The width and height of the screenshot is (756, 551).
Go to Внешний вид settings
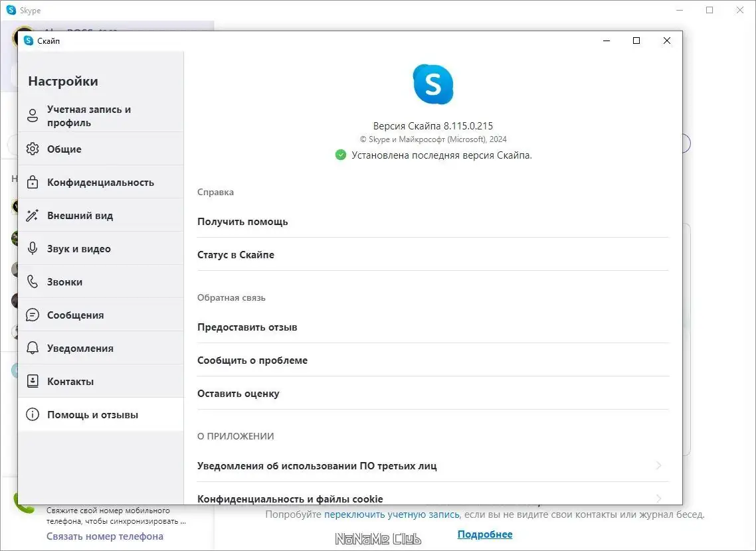(101, 215)
